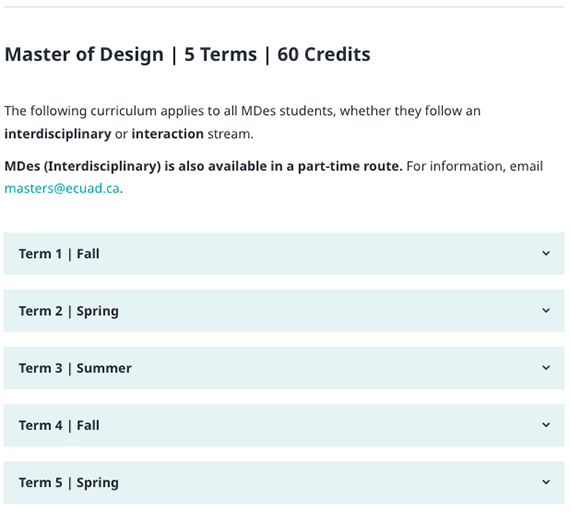Click the 'For information, email' text
The height and width of the screenshot is (512, 570).
tap(474, 166)
